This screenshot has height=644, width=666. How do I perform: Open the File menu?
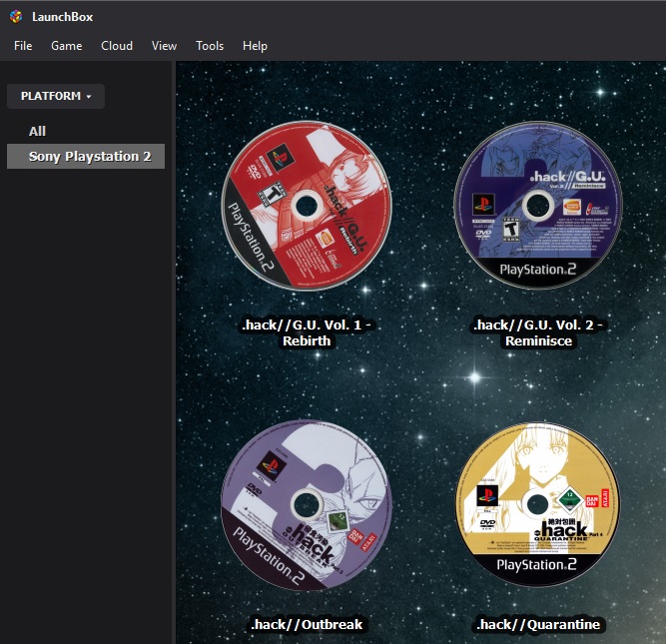(x=23, y=46)
